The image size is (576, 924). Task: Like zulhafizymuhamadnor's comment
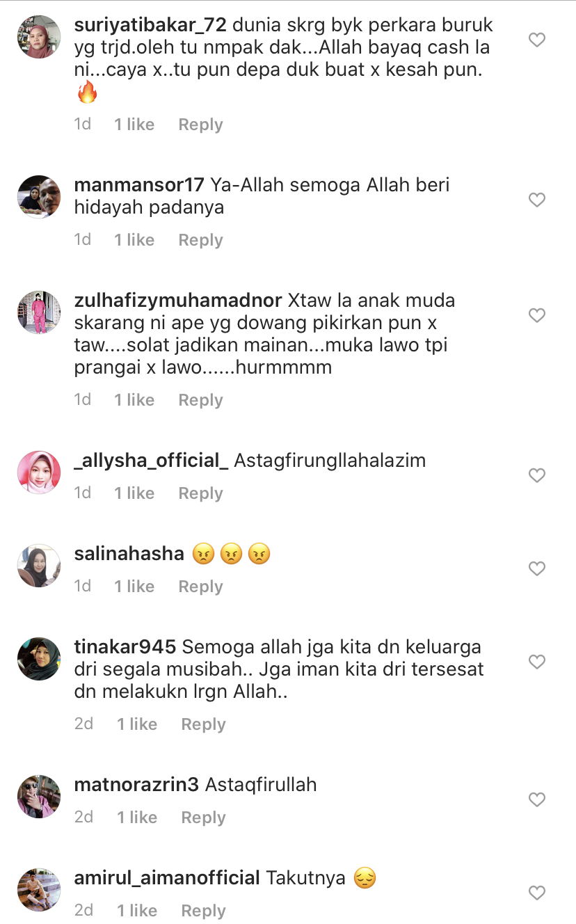point(536,316)
